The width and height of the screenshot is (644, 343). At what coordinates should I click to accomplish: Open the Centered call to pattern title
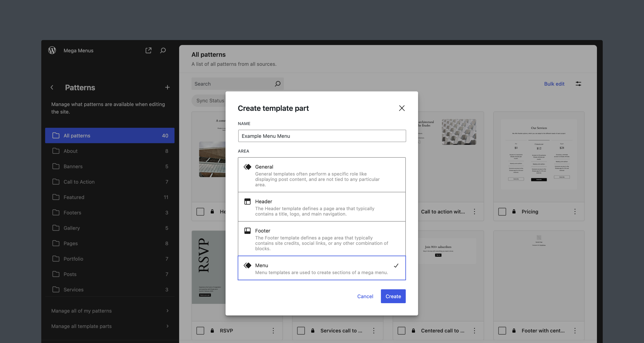click(443, 330)
